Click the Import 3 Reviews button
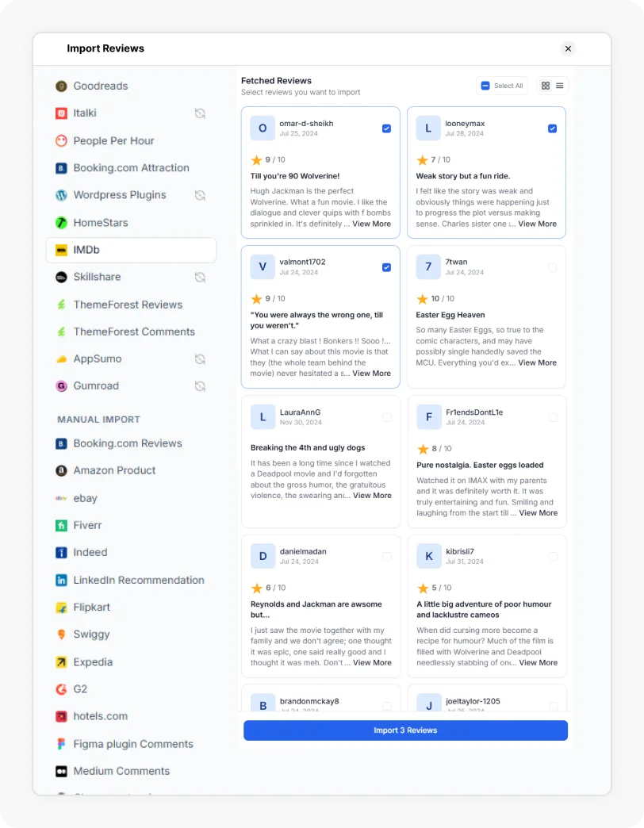 point(405,730)
